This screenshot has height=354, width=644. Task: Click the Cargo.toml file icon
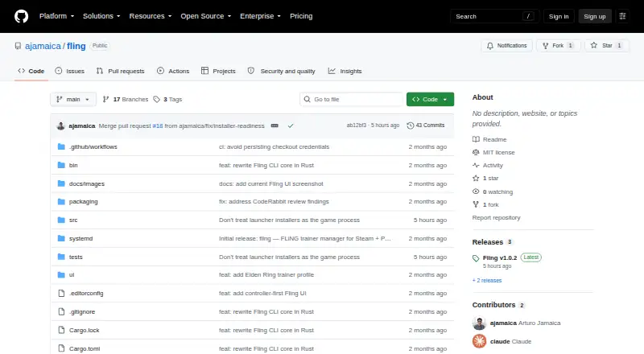[x=61, y=348]
